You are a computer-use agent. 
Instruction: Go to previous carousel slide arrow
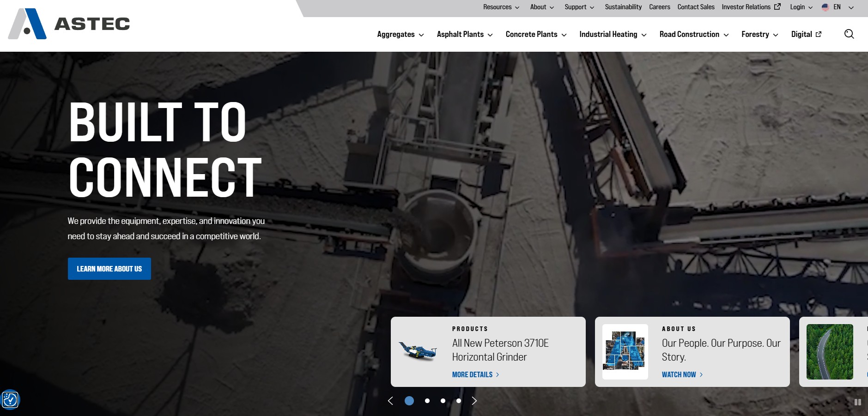pyautogui.click(x=390, y=401)
